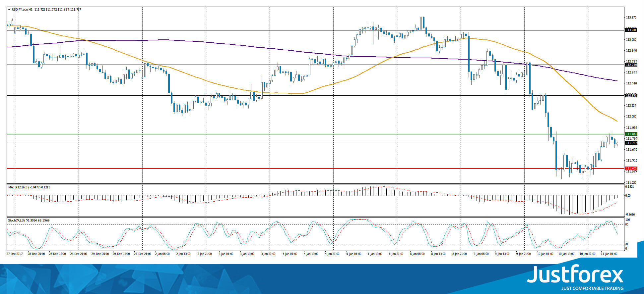Select the 112.750 horizontal line price label
Image resolution: width=644 pixels, height=294 pixels.
pos(631,65)
